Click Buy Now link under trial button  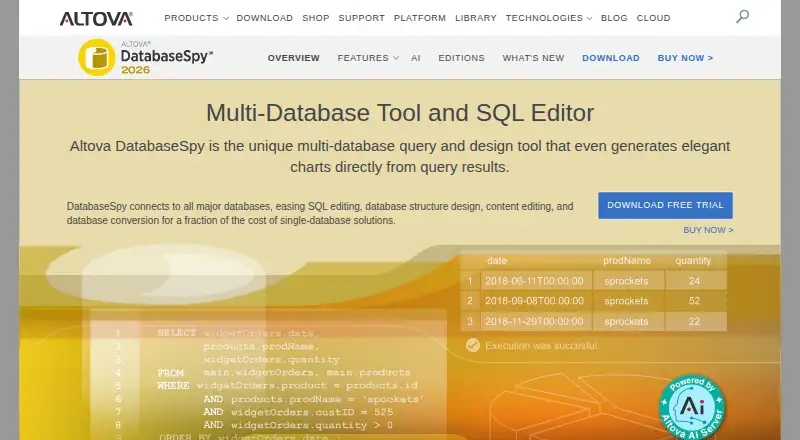click(708, 230)
